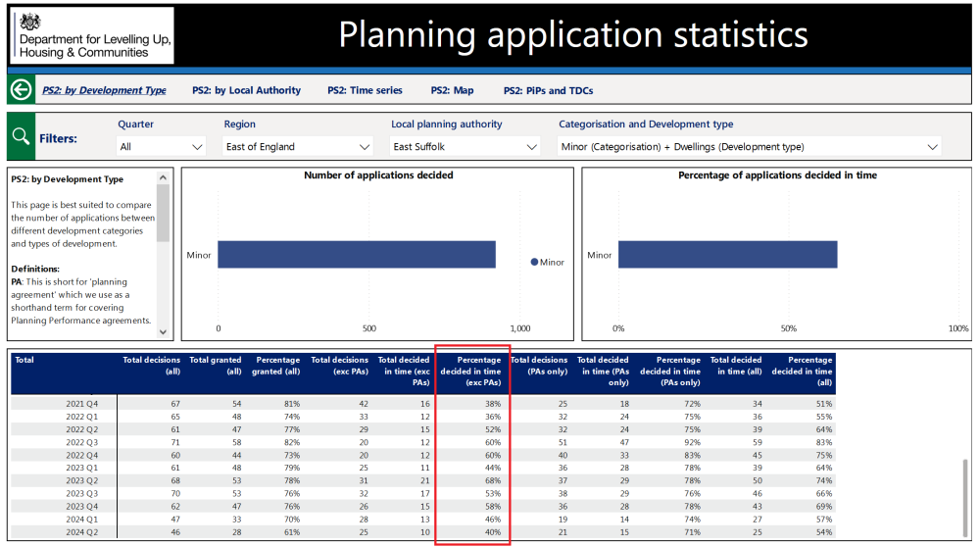Click the data table vertical scrollbar thumb
This screenshot has width=980, height=547.
[x=965, y=498]
